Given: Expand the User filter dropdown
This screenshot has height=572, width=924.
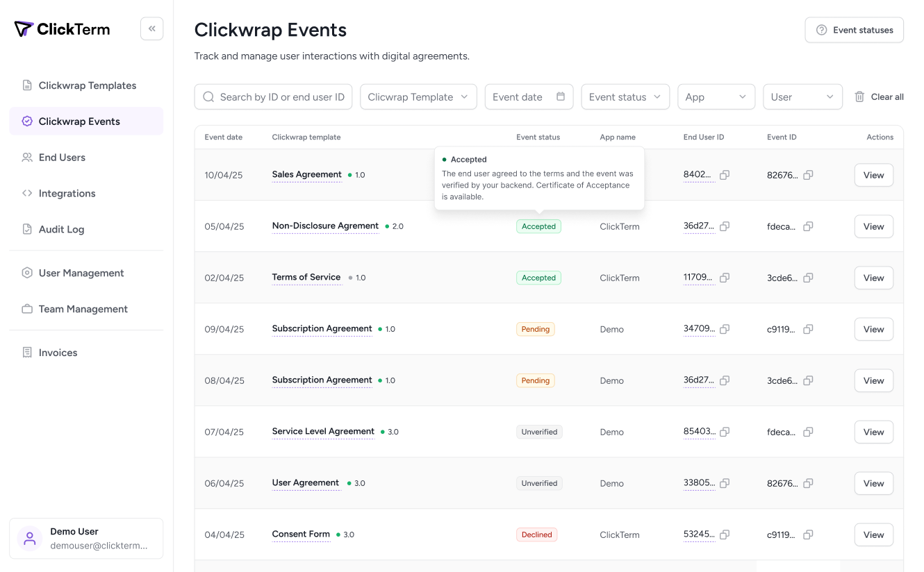Looking at the screenshot, I should point(802,97).
